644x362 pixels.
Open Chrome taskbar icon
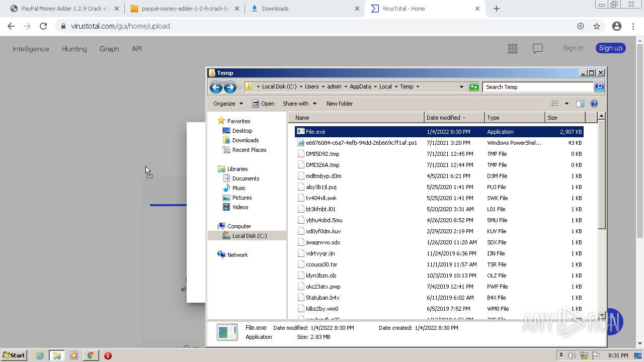(91, 355)
